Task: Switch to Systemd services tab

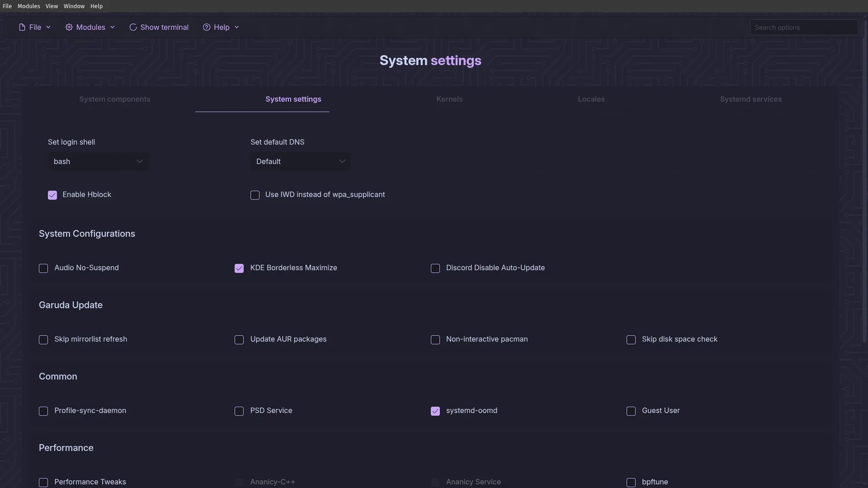Action: [x=751, y=99]
